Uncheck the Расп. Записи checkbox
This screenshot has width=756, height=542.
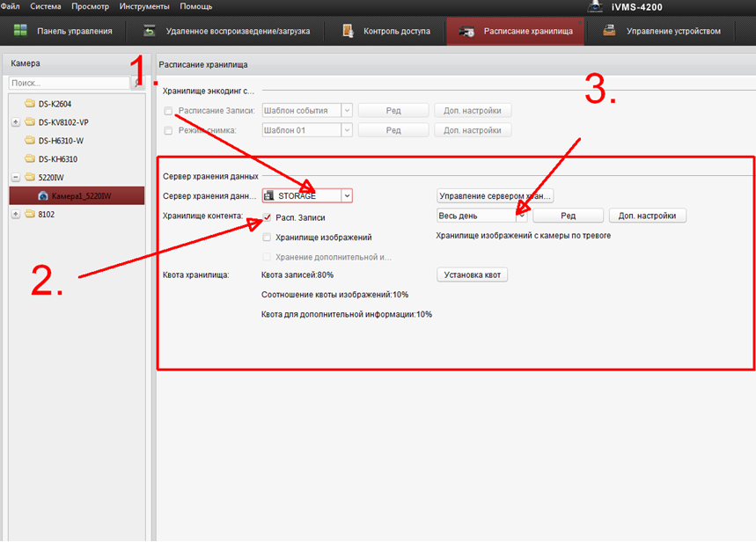tap(268, 216)
